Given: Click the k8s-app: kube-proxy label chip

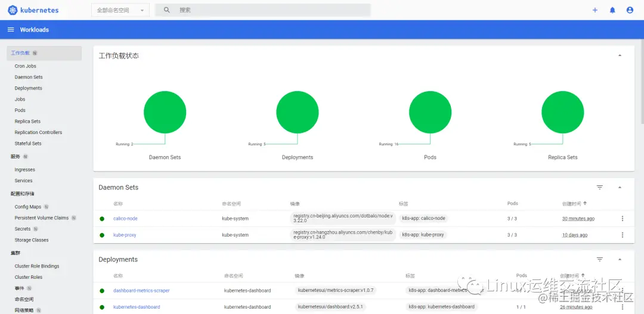Looking at the screenshot, I should pyautogui.click(x=423, y=235).
